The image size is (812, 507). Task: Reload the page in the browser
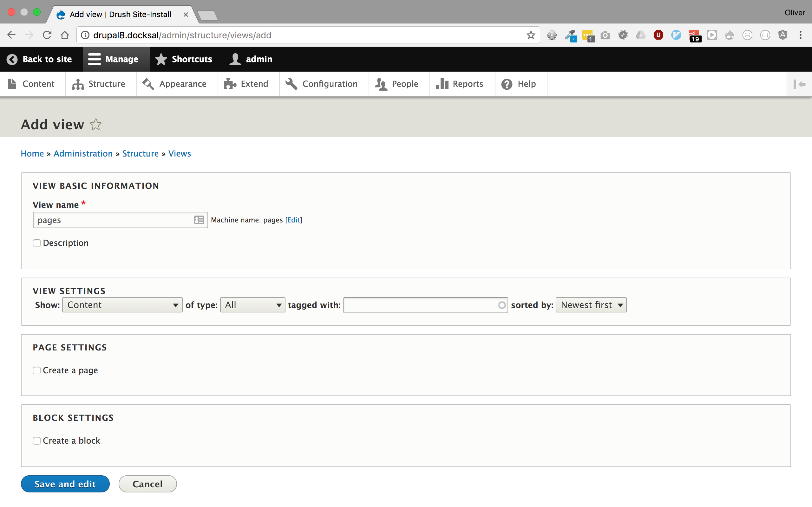pos(47,35)
